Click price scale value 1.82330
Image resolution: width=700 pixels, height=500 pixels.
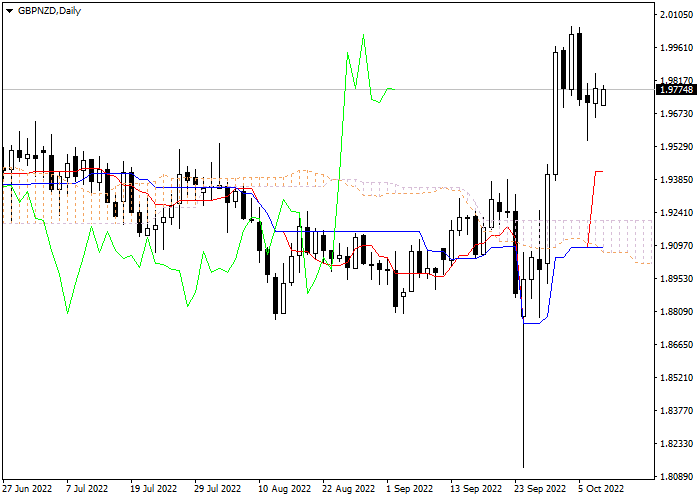point(677,444)
